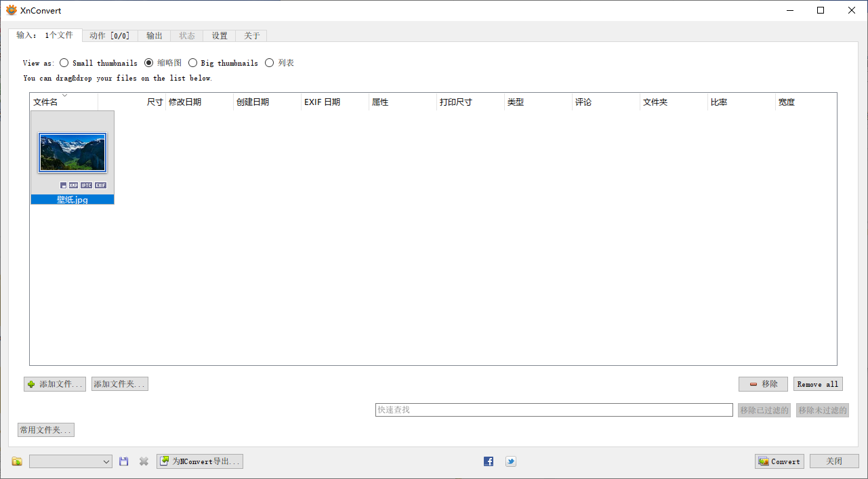Open the 输出 tab
The height and width of the screenshot is (479, 868).
[154, 35]
